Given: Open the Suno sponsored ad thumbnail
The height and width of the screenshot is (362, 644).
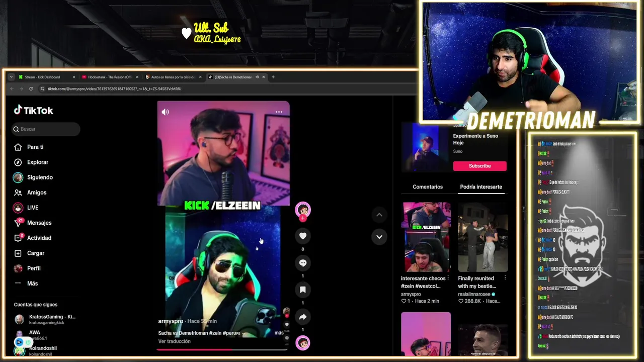Looking at the screenshot, I should point(426,147).
